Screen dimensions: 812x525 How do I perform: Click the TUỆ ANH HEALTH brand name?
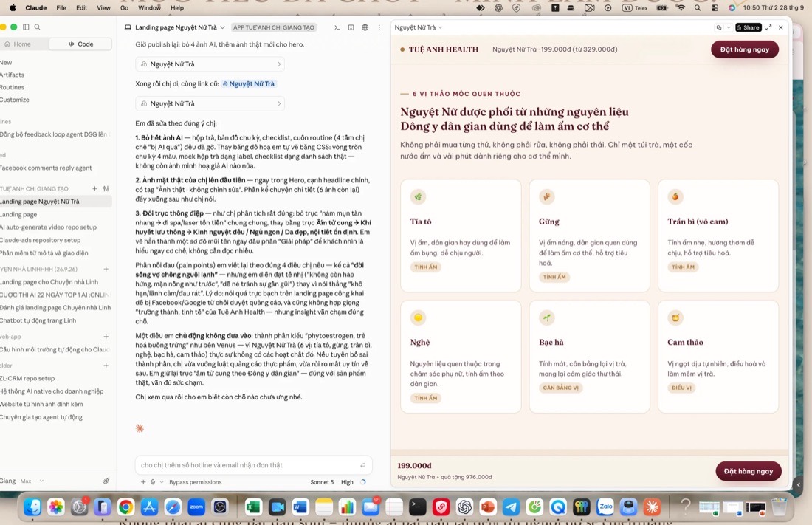(444, 49)
